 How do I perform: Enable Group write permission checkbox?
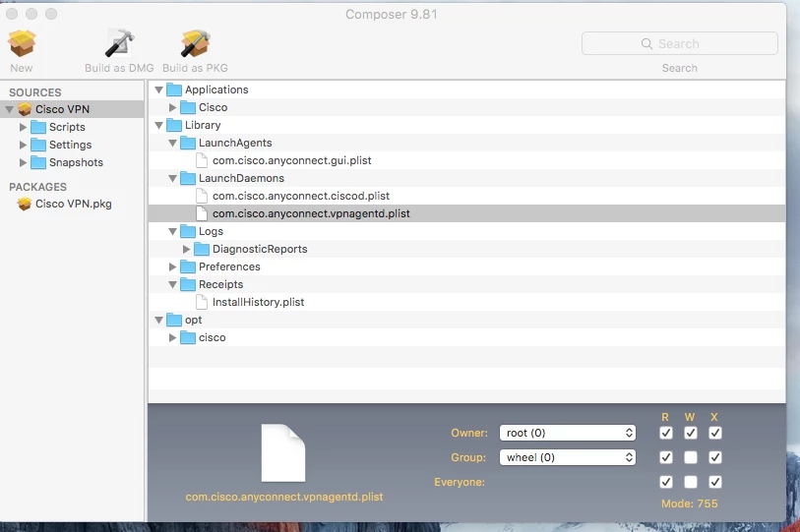pos(691,457)
